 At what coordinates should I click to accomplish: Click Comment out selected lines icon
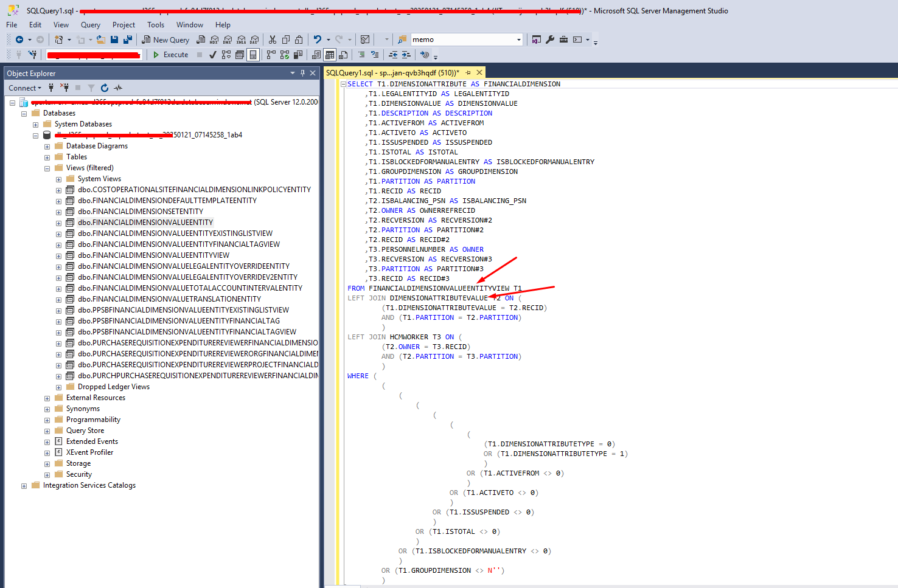(x=361, y=55)
